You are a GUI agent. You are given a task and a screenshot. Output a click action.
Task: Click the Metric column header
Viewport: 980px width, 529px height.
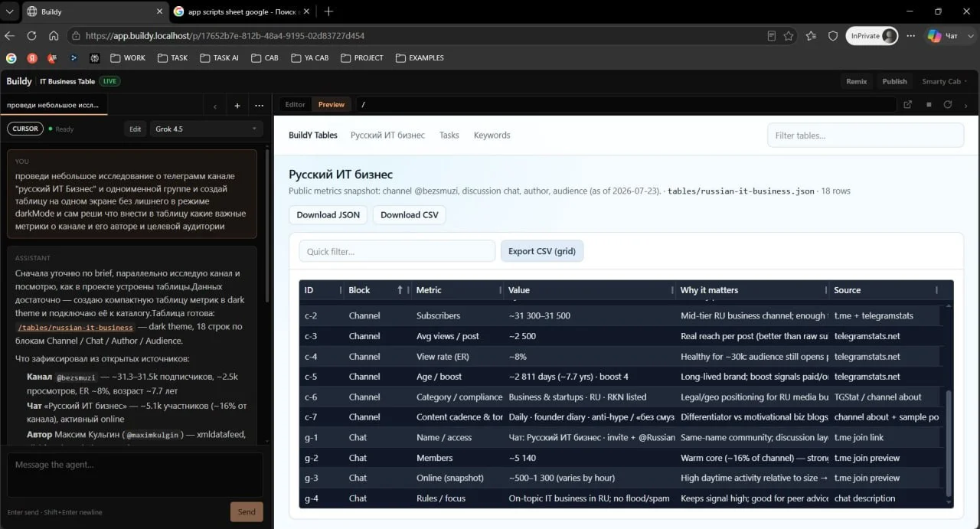coord(456,290)
